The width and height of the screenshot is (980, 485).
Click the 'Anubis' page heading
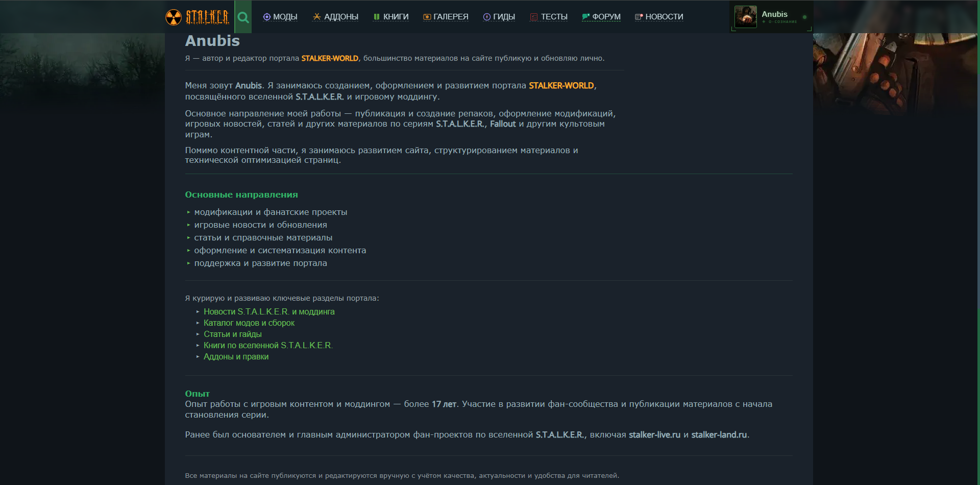(212, 41)
